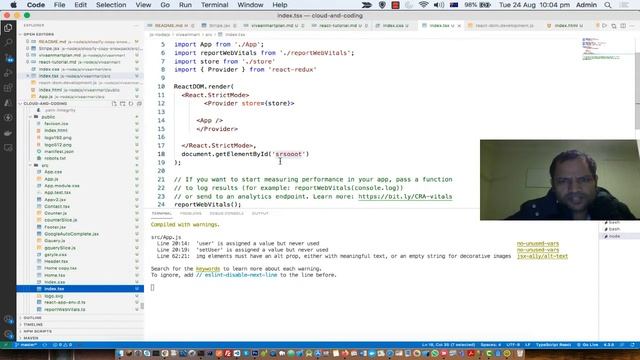
Task: Open the Manage gear in activity bar
Action: tap(8, 334)
